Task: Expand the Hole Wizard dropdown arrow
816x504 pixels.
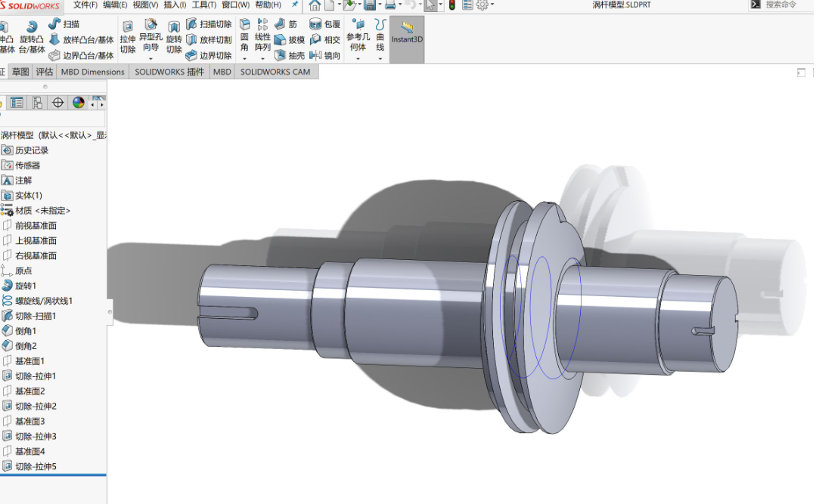Action: click(x=151, y=59)
